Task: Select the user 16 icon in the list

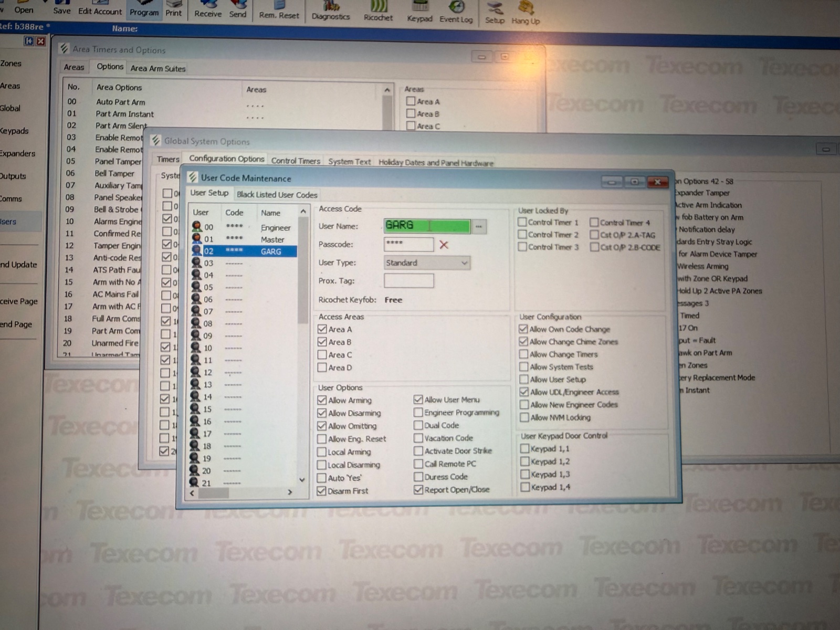Action: [x=195, y=421]
